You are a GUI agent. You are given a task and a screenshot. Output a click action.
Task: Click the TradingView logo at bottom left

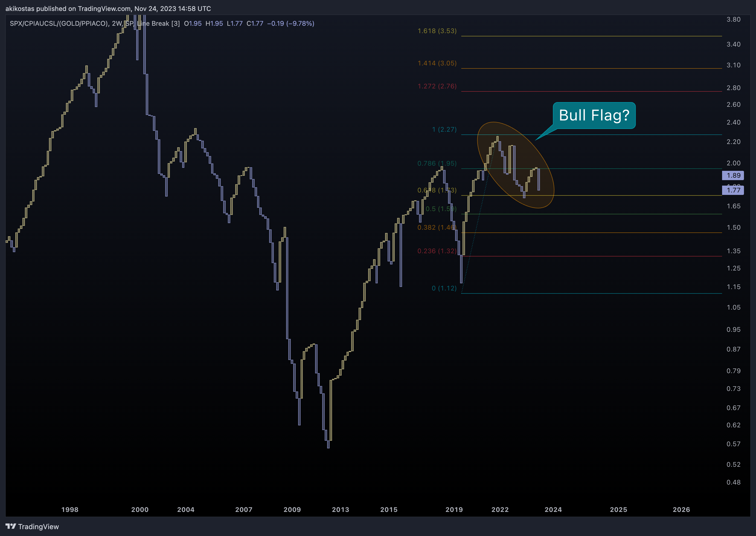(32, 526)
